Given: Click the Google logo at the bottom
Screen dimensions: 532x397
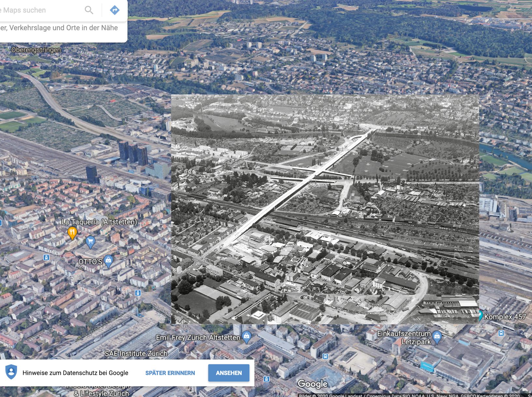Looking at the screenshot, I should 312,384.
